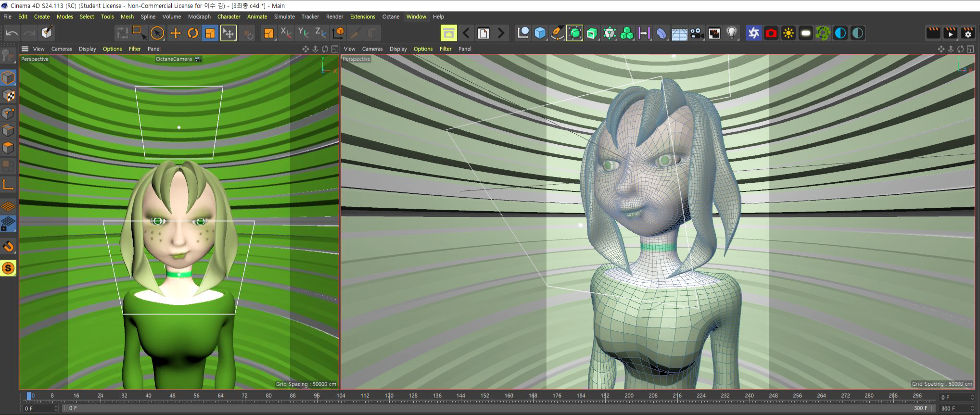Switch to Edges mode
This screenshot has height=415, width=980.
coord(8,130)
